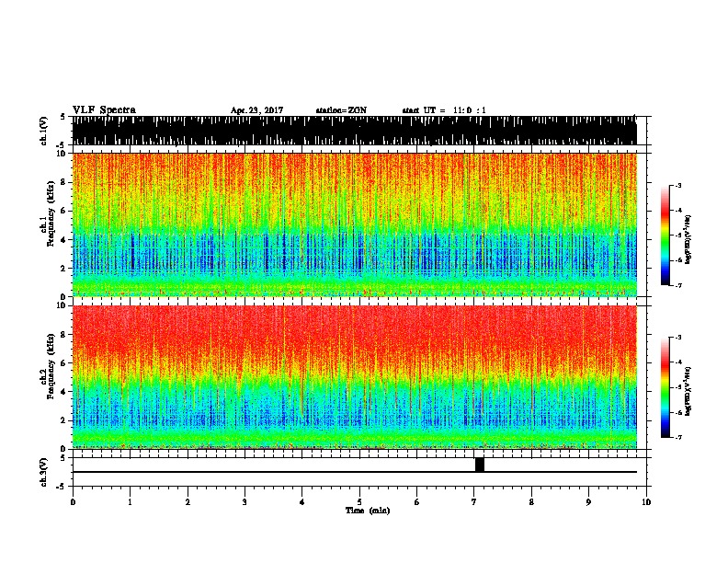Viewport: 728px width, 563px height.
Task: Click time axis tick label "9"
Action: tap(588, 502)
